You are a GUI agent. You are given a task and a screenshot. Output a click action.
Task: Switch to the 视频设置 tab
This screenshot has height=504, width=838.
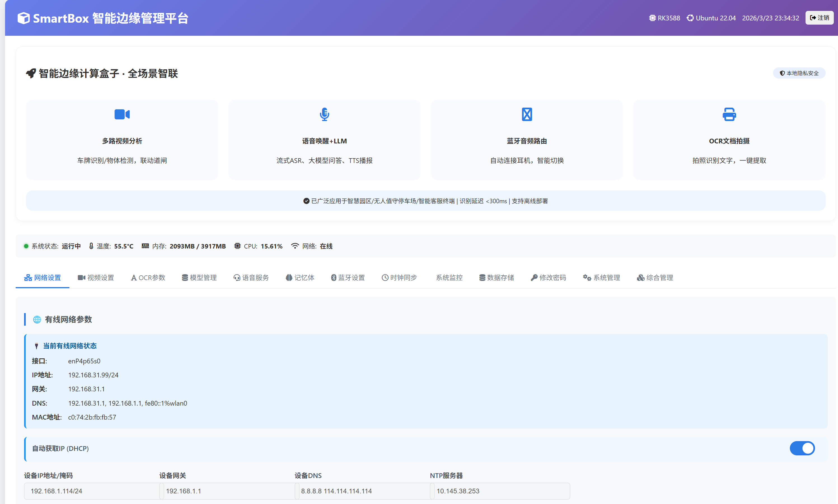pos(96,278)
